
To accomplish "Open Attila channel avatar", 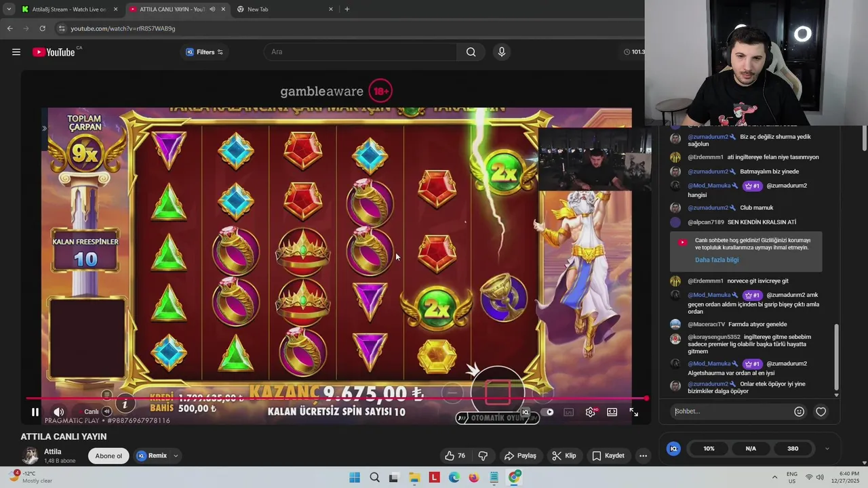I will pos(30,455).
